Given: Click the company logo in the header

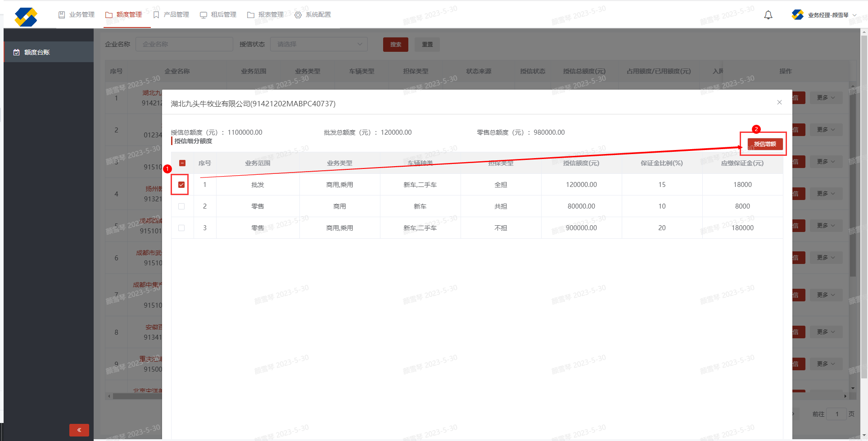Looking at the screenshot, I should coord(26,17).
